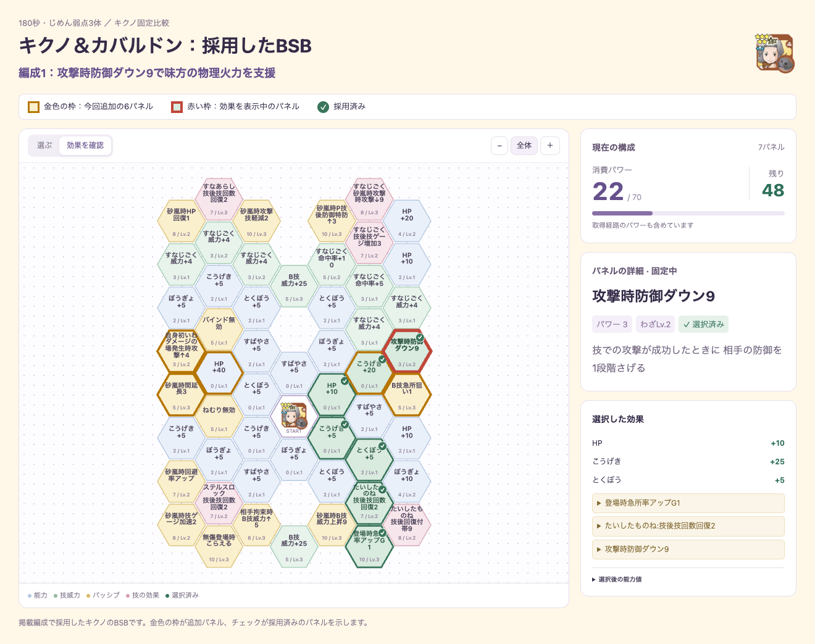Image resolution: width=815 pixels, height=644 pixels.
Task: Click the 選択済み status chip
Action: (703, 324)
